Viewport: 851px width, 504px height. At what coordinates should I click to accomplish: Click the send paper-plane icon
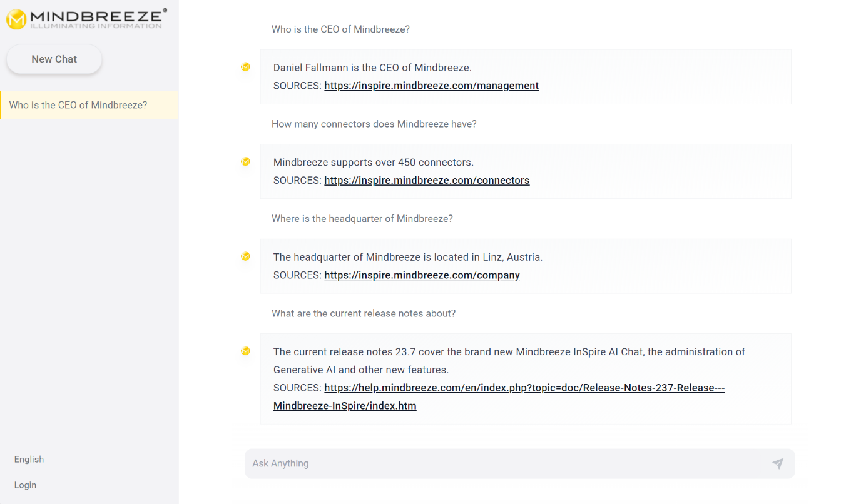(778, 463)
